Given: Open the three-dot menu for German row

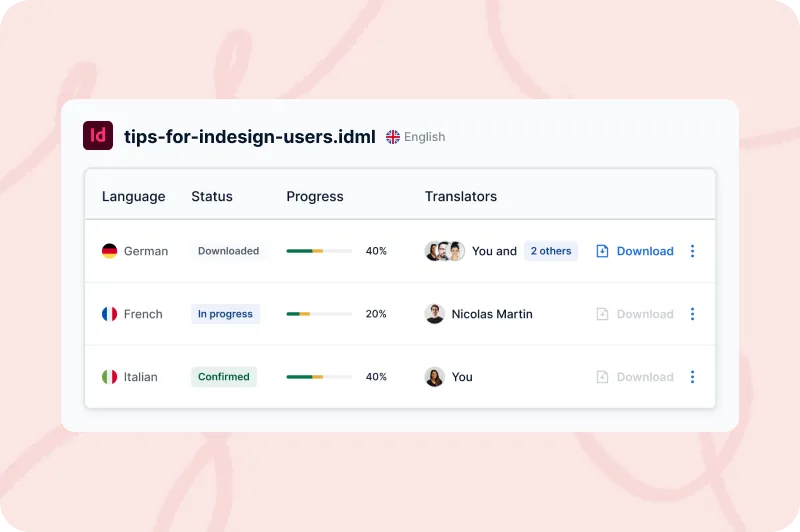Looking at the screenshot, I should [692, 251].
